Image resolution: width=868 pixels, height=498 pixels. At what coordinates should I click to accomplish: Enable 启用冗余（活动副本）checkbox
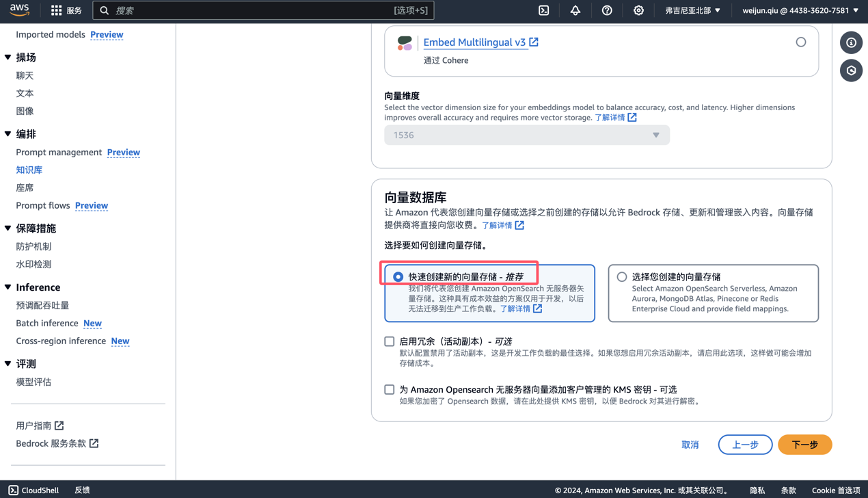pos(389,341)
